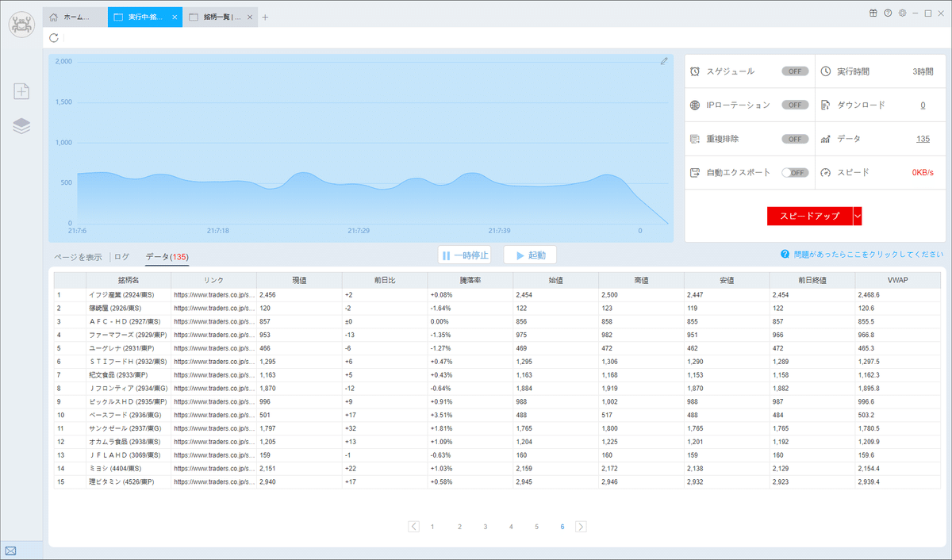The width and height of the screenshot is (952, 560).
Task: Open the ダウンロード count 0 link
Action: (923, 105)
